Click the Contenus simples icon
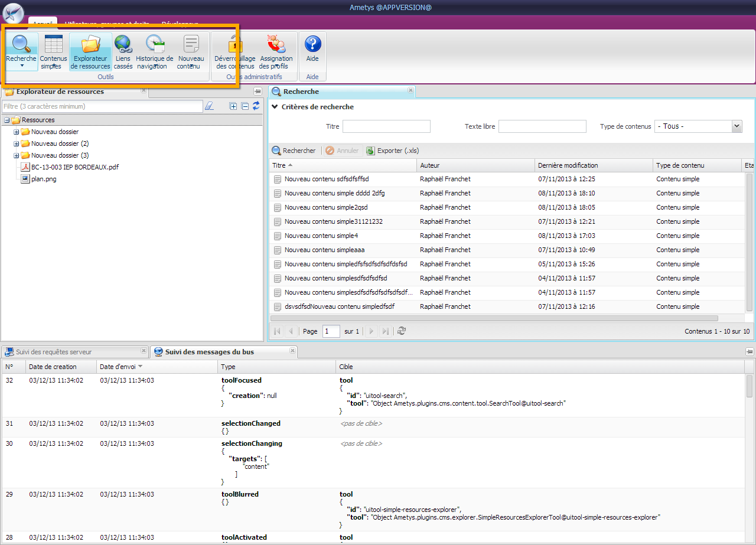 coord(54,46)
